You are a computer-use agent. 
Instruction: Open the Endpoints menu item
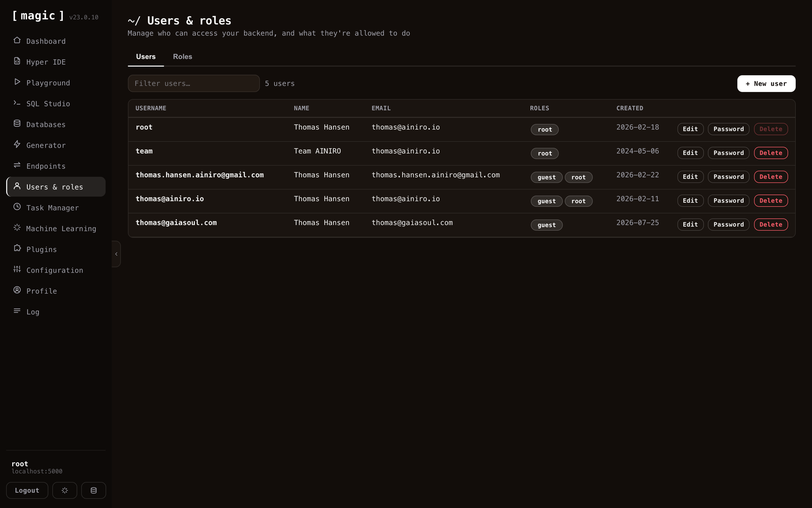tap(56, 166)
